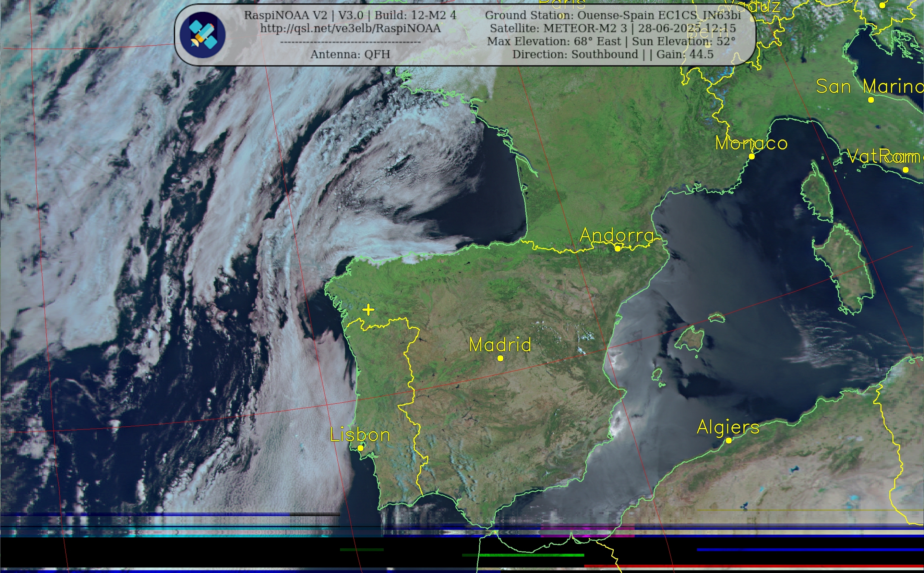
Task: Click the RaspiNOAA satellite logo icon
Action: tap(203, 35)
